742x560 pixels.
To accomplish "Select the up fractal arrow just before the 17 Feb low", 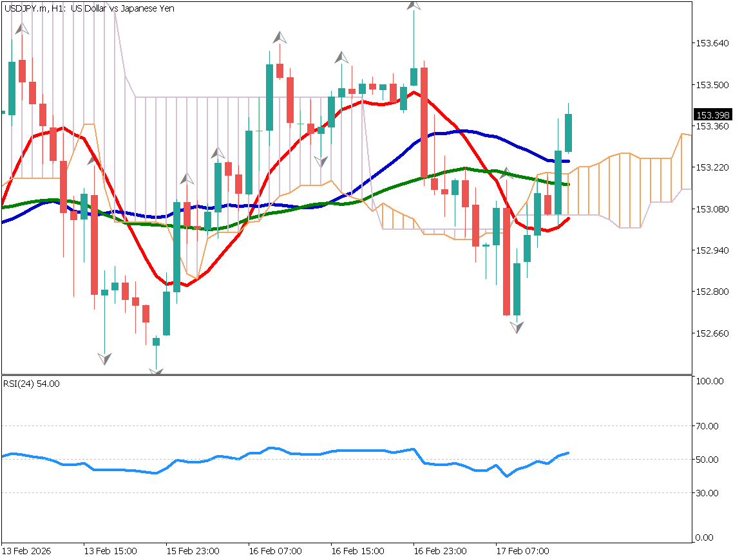I will pos(506,173).
